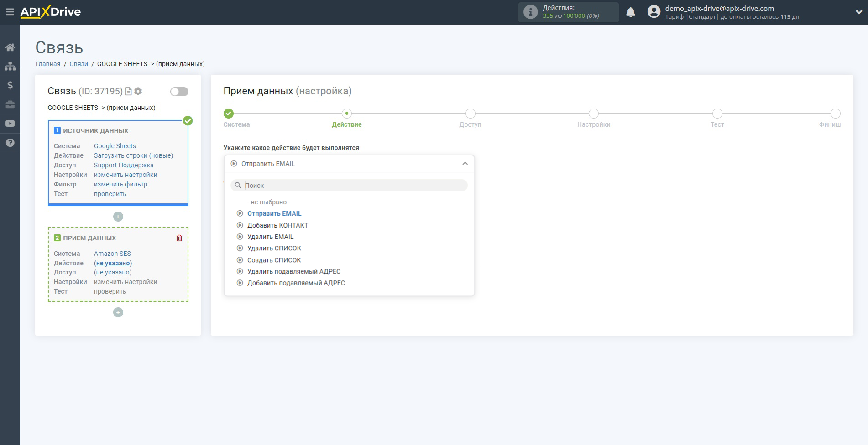
Task: Click the play icon beside Добавить КОНТАКТ
Action: [x=240, y=225]
